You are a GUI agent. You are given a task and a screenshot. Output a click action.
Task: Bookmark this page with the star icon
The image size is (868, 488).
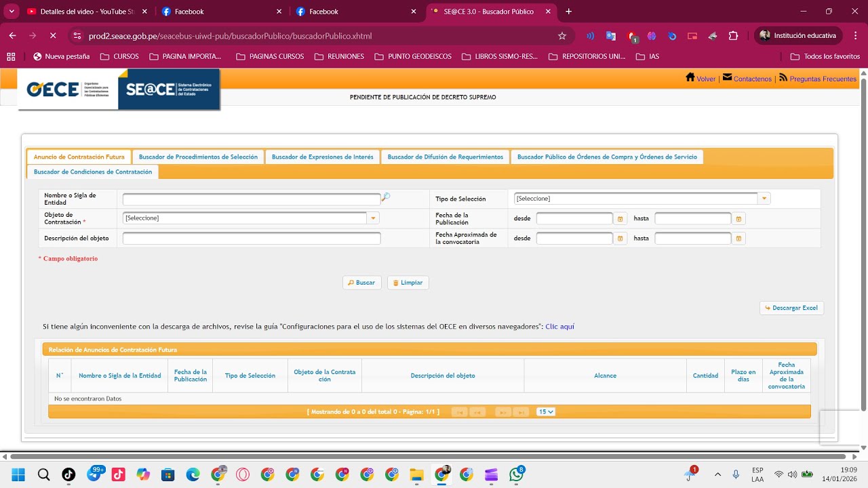point(561,36)
